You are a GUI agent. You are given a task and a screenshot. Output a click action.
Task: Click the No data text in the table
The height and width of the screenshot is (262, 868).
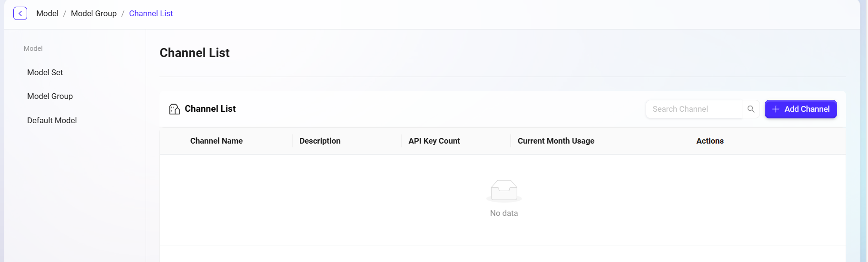click(504, 213)
